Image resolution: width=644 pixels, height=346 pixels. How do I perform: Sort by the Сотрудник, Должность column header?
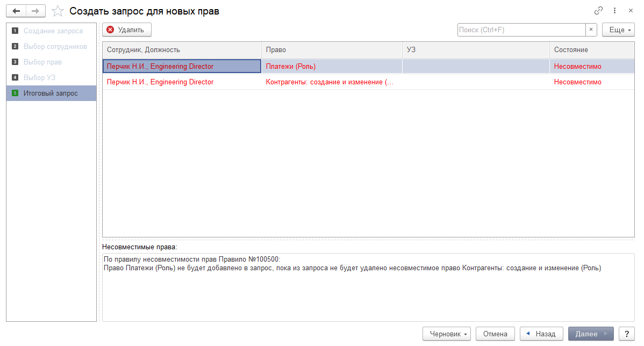tap(182, 49)
